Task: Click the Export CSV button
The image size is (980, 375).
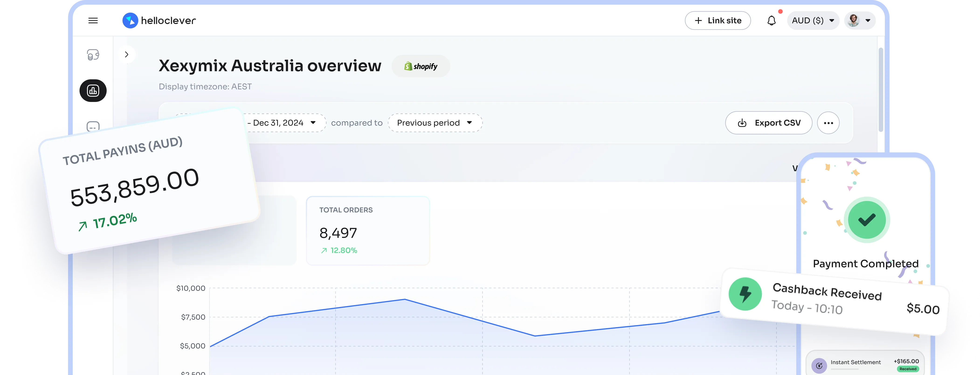Action: click(769, 123)
